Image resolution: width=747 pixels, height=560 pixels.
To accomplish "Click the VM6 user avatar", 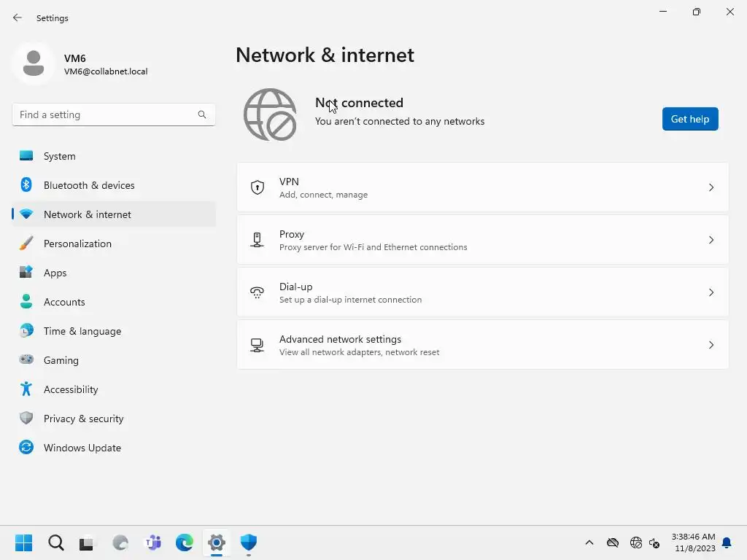I will pos(34,63).
